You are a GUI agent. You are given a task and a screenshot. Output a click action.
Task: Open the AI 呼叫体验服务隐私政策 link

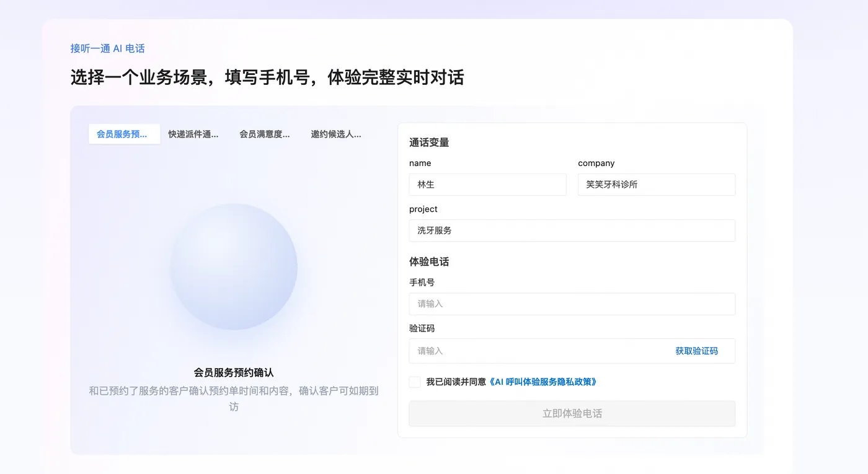pos(542,382)
